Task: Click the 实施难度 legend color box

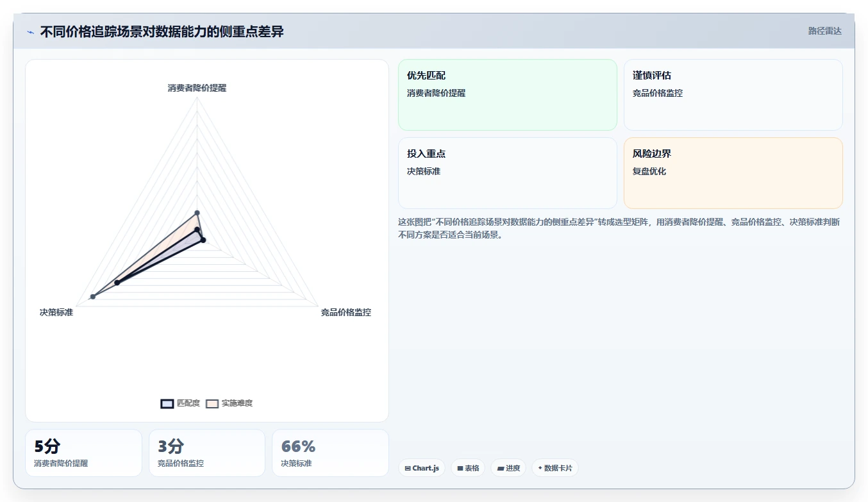Action: pyautogui.click(x=212, y=403)
